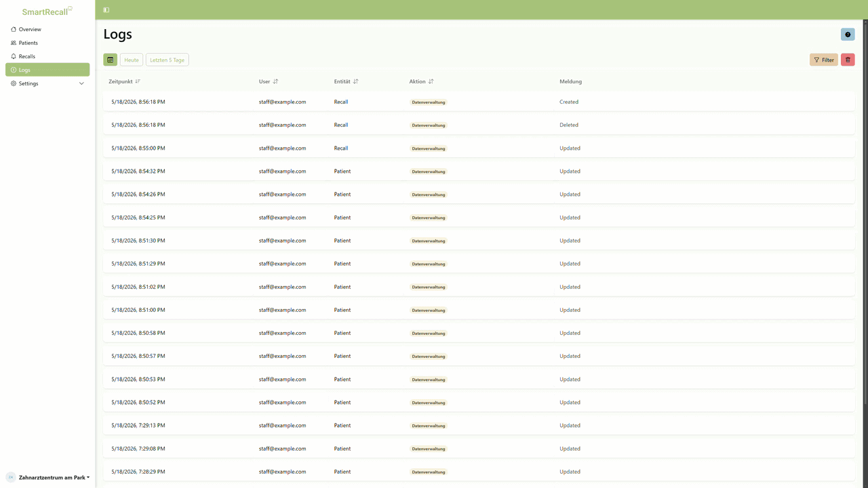Image resolution: width=868 pixels, height=488 pixels.
Task: Click the Overview home icon in sidebar
Action: click(x=14, y=29)
